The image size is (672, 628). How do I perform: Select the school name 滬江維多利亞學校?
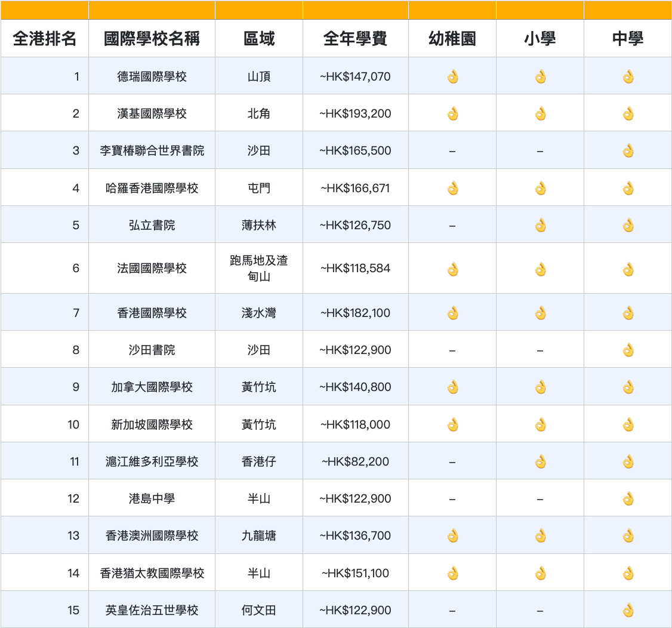152,461
